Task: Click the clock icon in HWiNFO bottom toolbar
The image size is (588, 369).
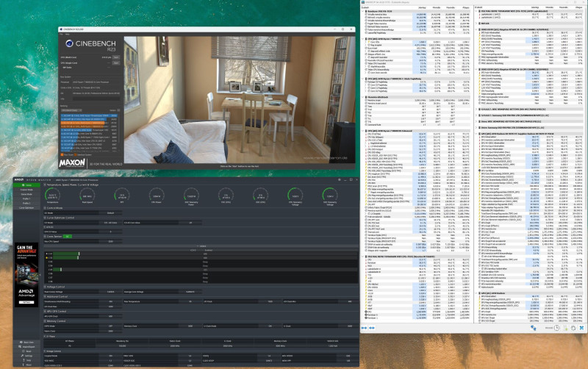Action: pos(557,328)
